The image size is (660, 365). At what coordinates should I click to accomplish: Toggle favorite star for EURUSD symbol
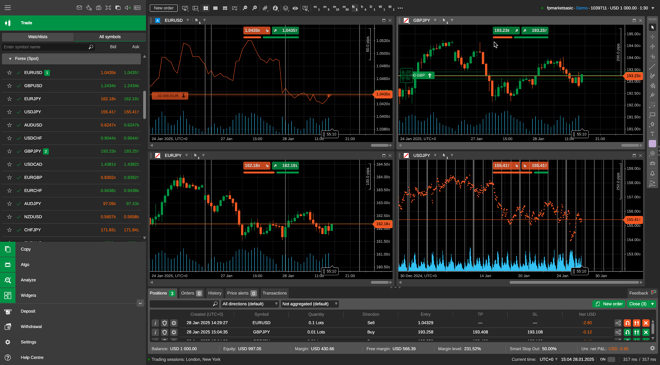pos(9,73)
